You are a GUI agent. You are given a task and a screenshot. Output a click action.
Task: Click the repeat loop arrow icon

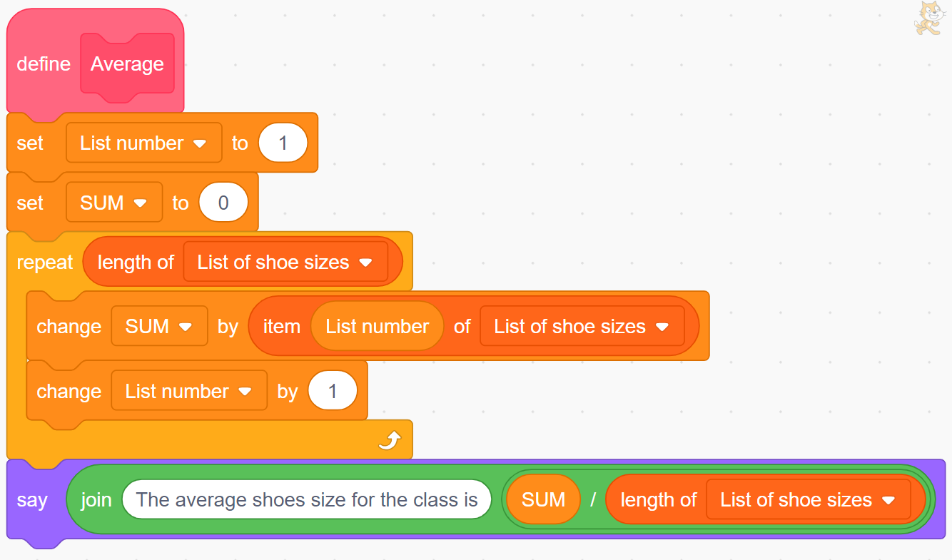pyautogui.click(x=390, y=442)
